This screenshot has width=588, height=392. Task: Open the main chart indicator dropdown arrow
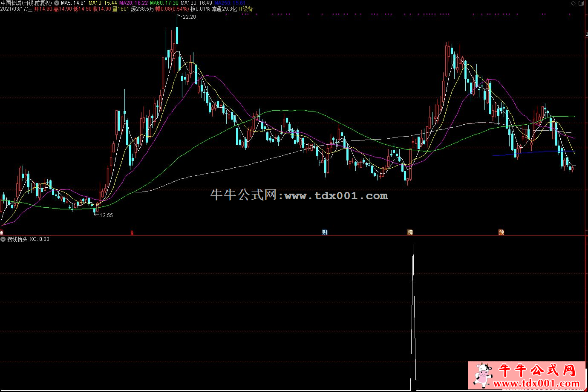(x=57, y=3)
